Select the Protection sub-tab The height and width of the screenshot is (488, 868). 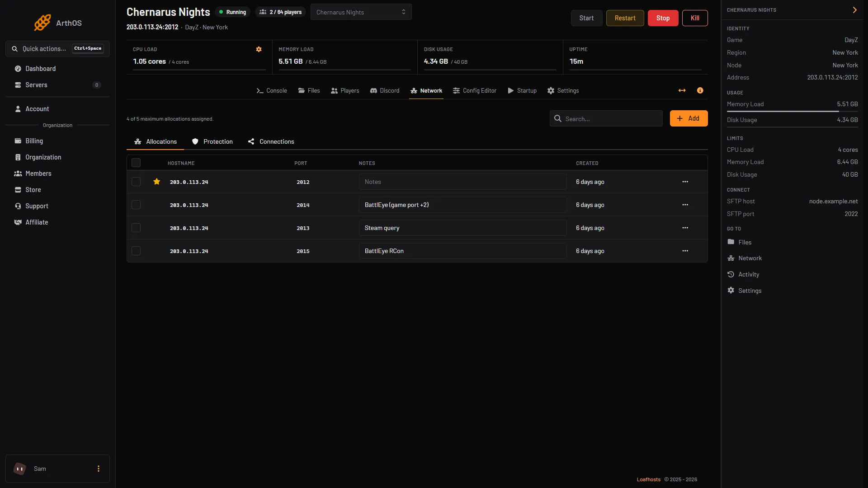212,141
